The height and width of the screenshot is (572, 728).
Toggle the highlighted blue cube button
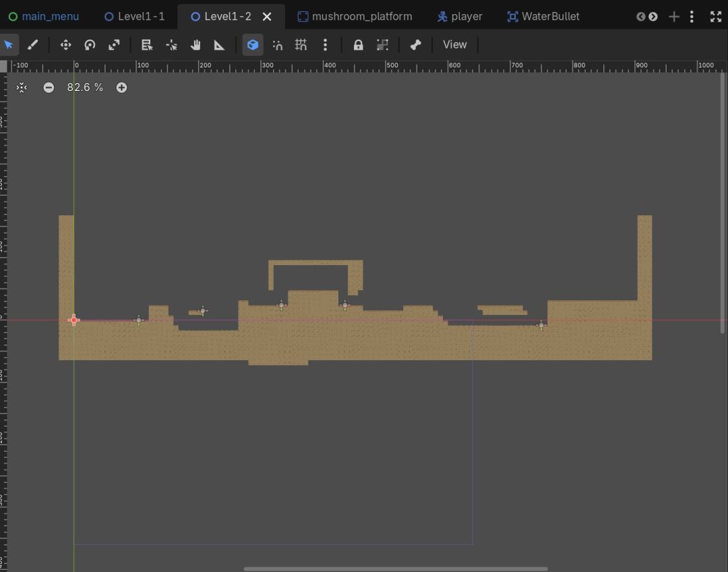pos(253,45)
